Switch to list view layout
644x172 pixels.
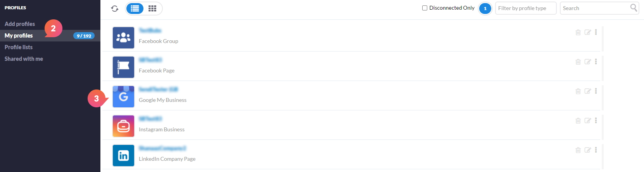[x=135, y=9]
